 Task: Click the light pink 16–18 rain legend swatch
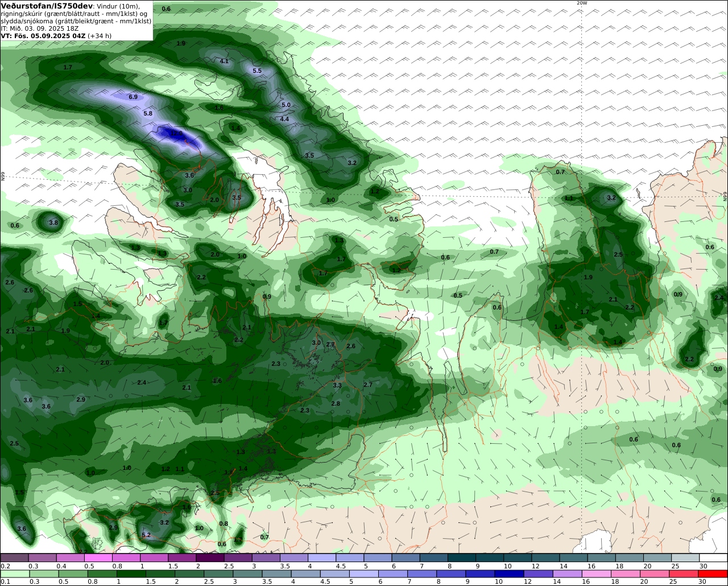click(x=597, y=573)
